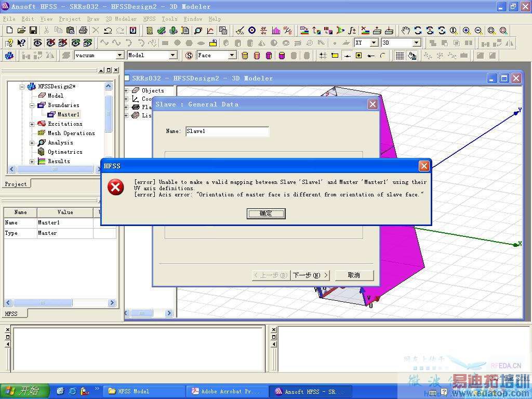The width and height of the screenshot is (532, 399).
Task: Click the magenta cylinder icon
Action: coord(269,55)
